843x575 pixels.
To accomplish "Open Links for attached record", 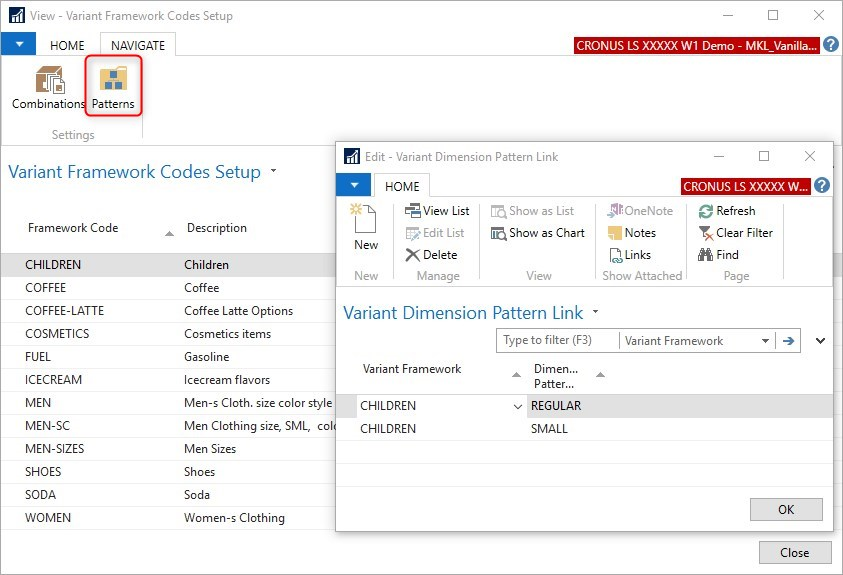I will tap(629, 255).
